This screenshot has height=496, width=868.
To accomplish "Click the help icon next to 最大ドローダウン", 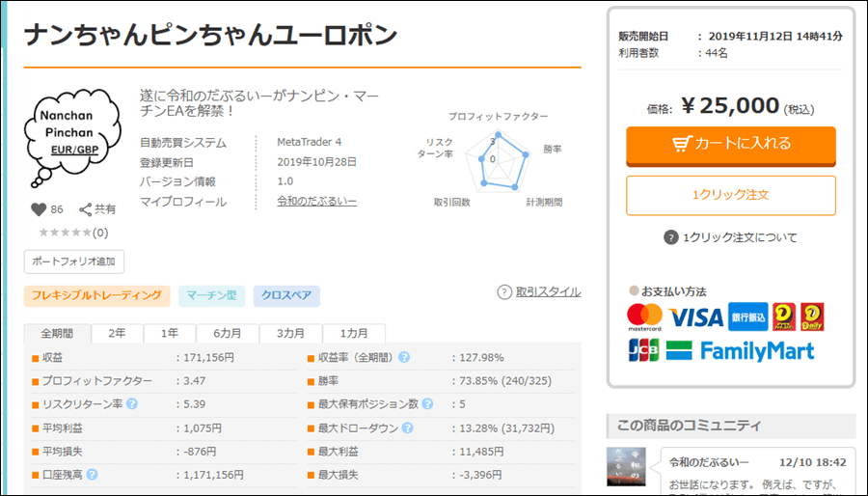I will click(404, 427).
